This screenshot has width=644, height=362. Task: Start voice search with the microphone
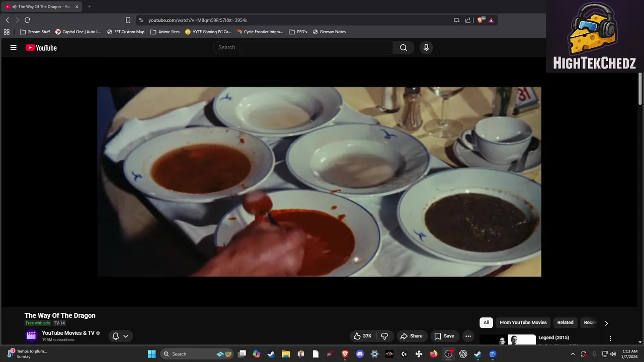[426, 47]
